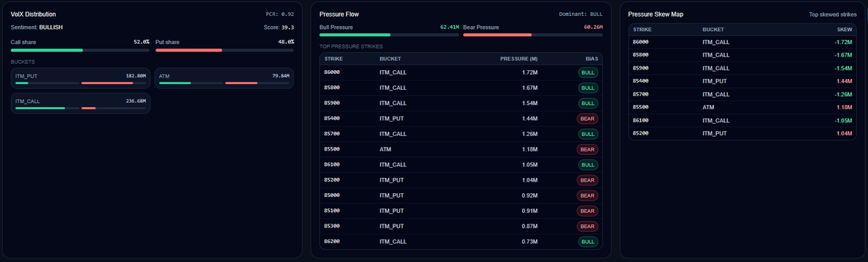868x262 pixels.
Task: Click the VolX Distribution panel title
Action: (33, 14)
